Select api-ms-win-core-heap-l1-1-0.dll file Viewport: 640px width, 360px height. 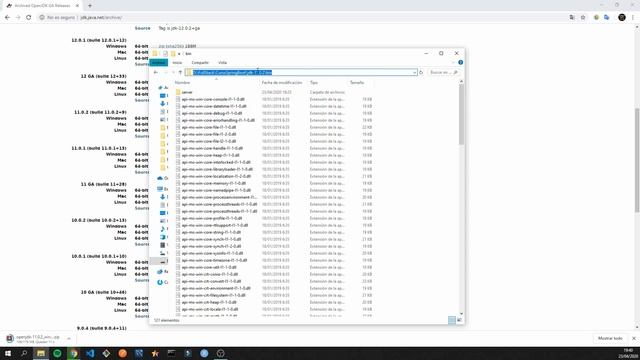point(211,155)
